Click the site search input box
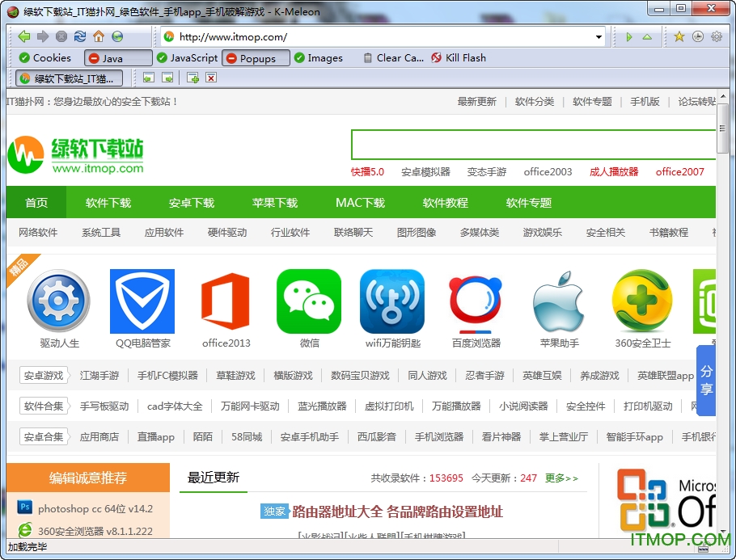Image resolution: width=736 pixels, height=560 pixels. coord(533,145)
